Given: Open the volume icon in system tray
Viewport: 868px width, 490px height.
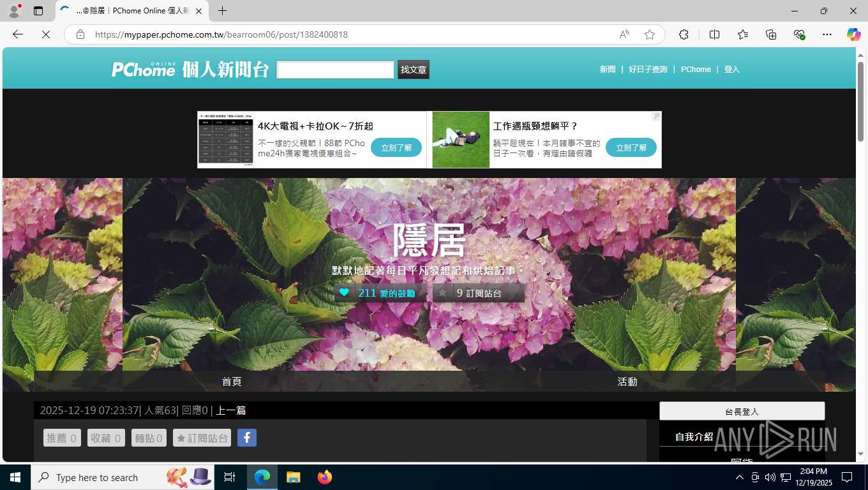Looking at the screenshot, I should click(770, 477).
